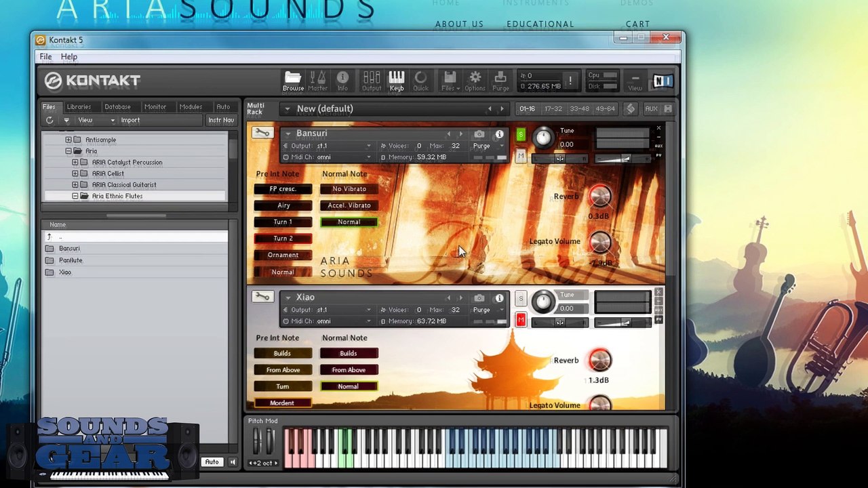Open the File menu

tap(45, 57)
